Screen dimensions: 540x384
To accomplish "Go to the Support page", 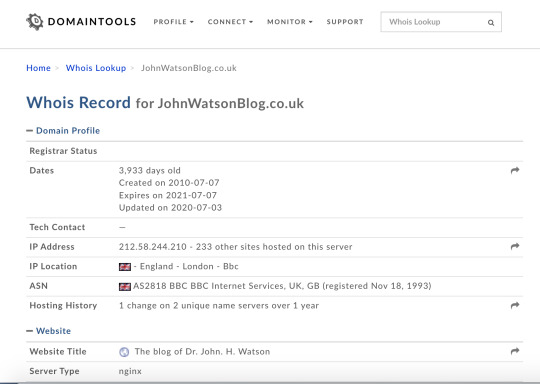I will click(345, 22).
